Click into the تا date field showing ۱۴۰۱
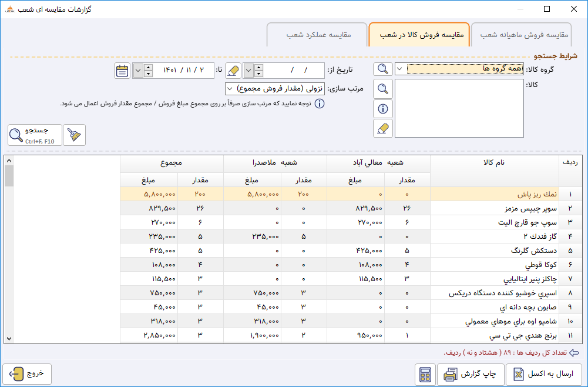The width and height of the screenshot is (588, 387). 183,71
